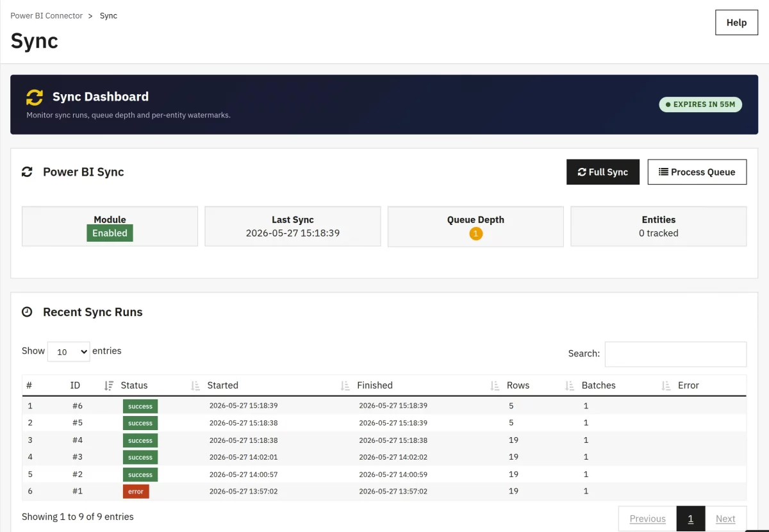769x532 pixels.
Task: Open Power BI Connector breadcrumb link
Action: coord(46,15)
